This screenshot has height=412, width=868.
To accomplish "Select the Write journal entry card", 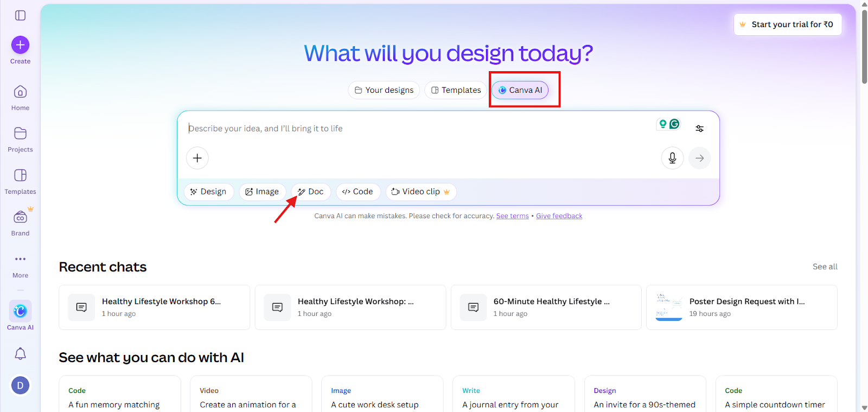I will pyautogui.click(x=514, y=394).
